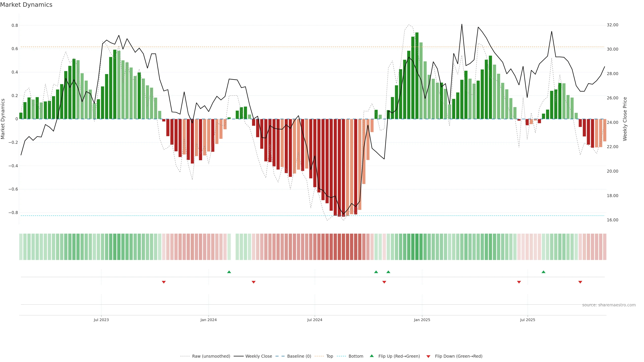Click the earliest red flip-down marker

[x=164, y=282]
